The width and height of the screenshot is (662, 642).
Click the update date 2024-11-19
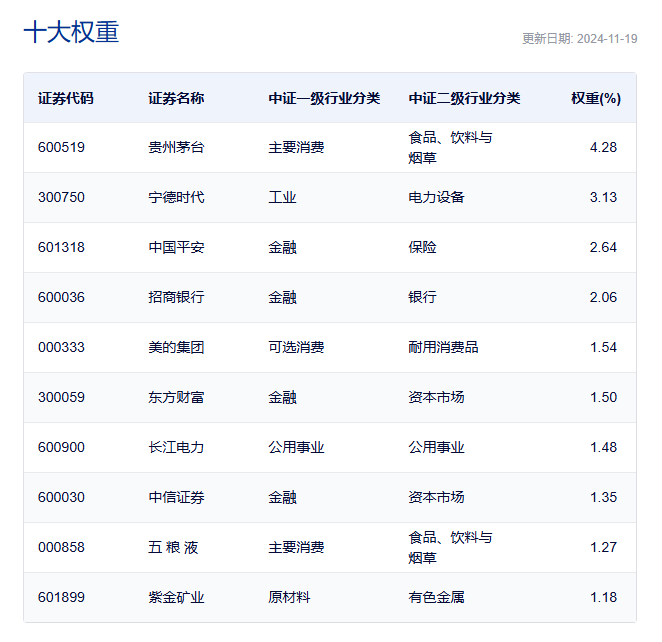coord(607,39)
